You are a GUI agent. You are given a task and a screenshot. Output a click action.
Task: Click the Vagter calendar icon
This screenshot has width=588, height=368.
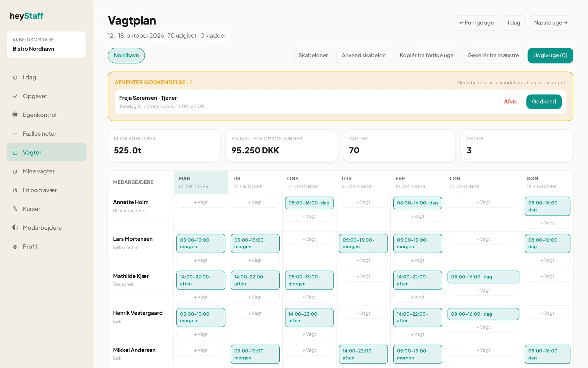tap(15, 152)
